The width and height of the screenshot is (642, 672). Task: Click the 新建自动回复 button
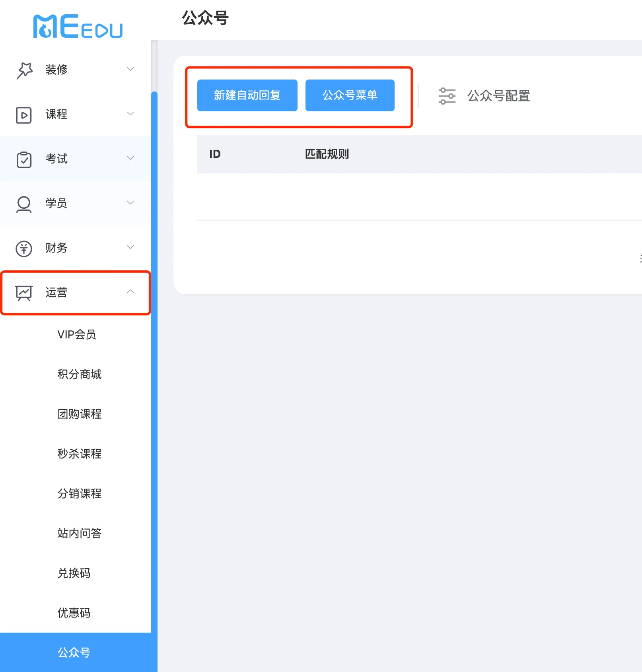click(x=247, y=95)
